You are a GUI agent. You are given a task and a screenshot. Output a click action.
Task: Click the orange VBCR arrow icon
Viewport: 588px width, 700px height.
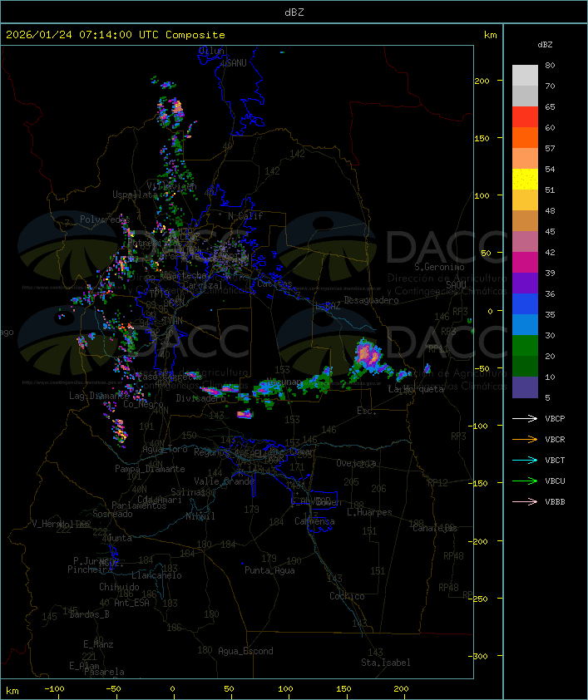click(x=526, y=440)
